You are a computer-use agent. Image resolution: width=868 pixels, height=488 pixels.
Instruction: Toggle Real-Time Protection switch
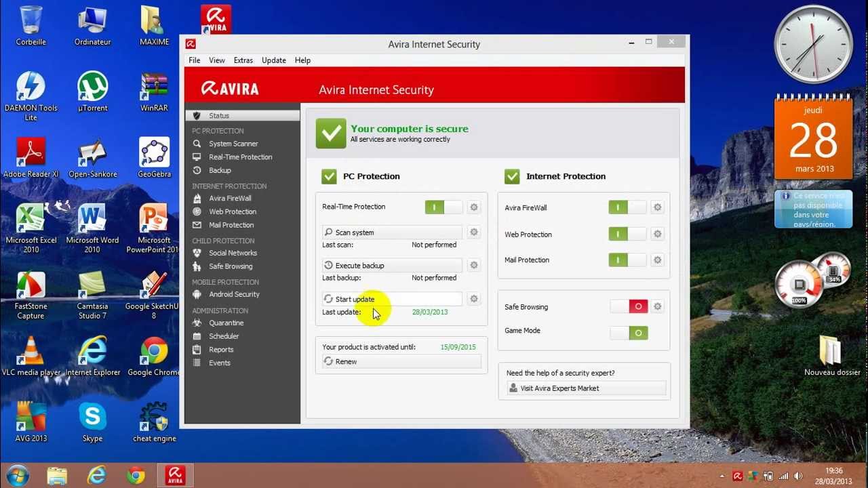[x=443, y=207]
